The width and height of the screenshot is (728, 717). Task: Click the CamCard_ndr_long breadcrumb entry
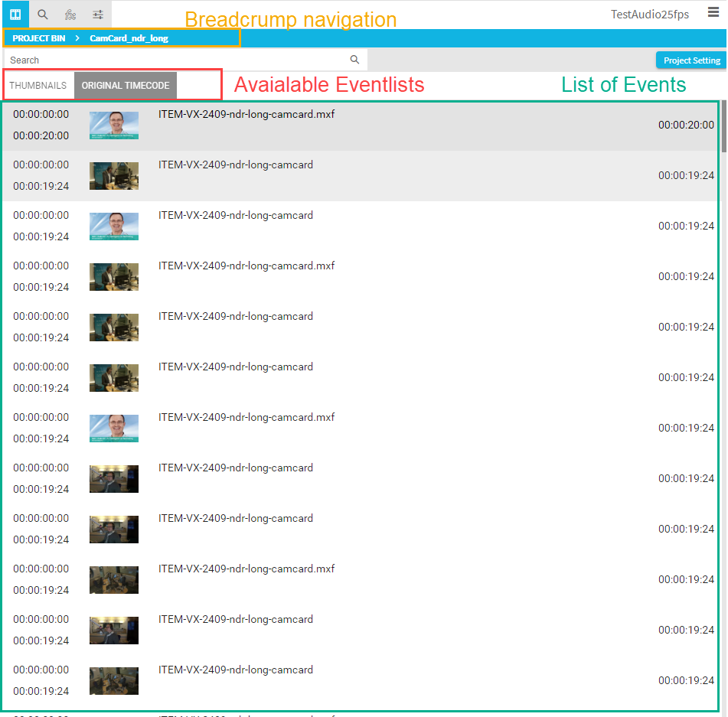coord(129,38)
